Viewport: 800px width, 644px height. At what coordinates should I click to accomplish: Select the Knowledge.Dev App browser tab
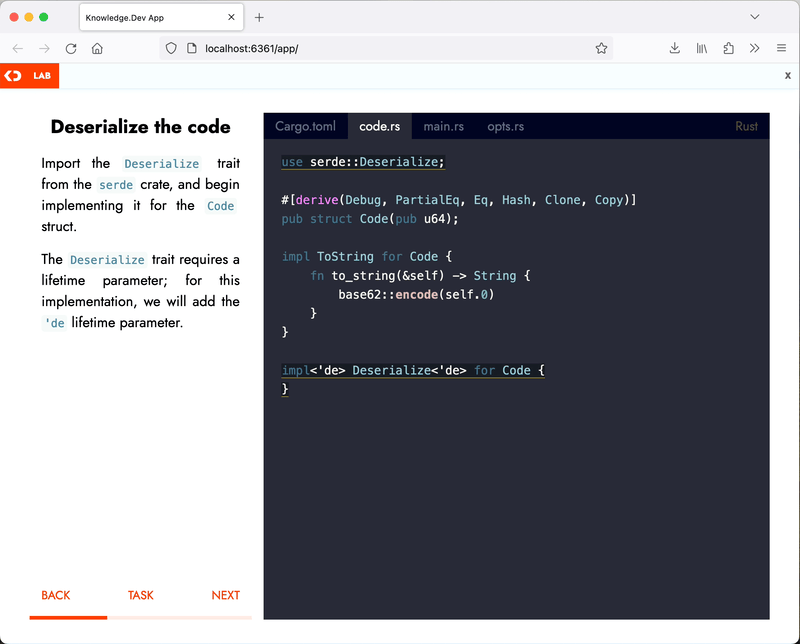tap(161, 17)
